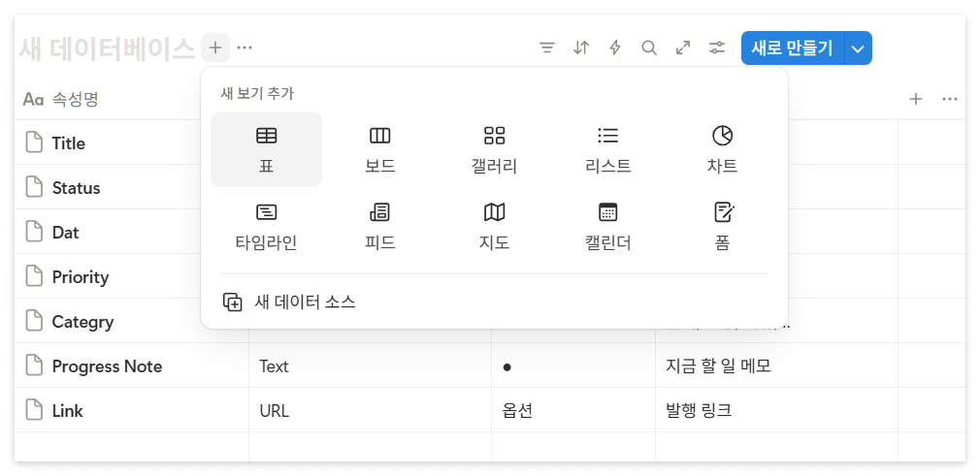This screenshot has height=476, width=980.
Task: Select the 피드 feed view
Action: point(380,226)
